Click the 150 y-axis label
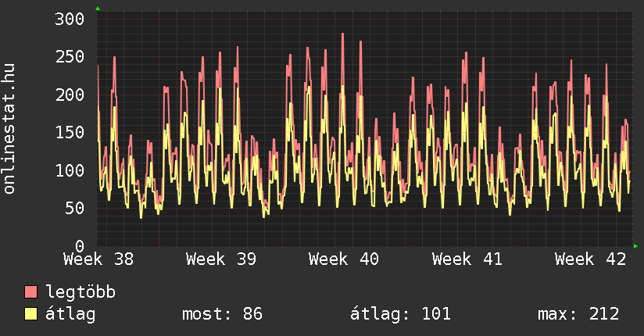Viewport: 644px width, 336px height. pyautogui.click(x=70, y=132)
